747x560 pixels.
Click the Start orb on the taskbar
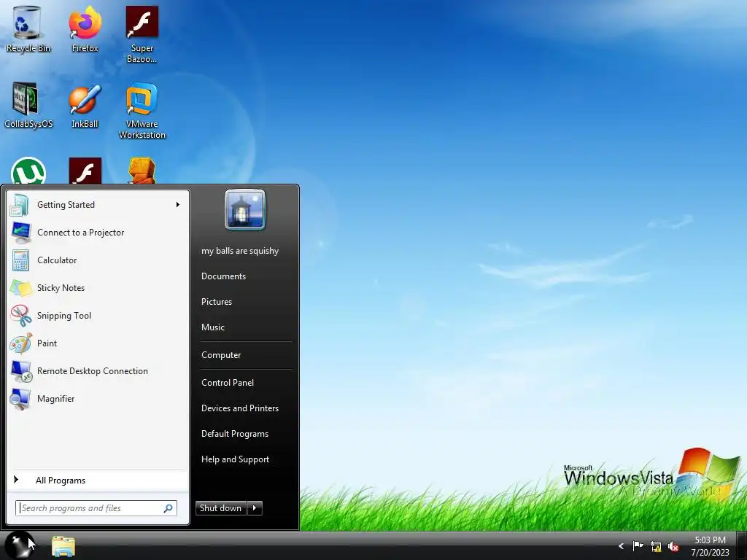[19, 545]
